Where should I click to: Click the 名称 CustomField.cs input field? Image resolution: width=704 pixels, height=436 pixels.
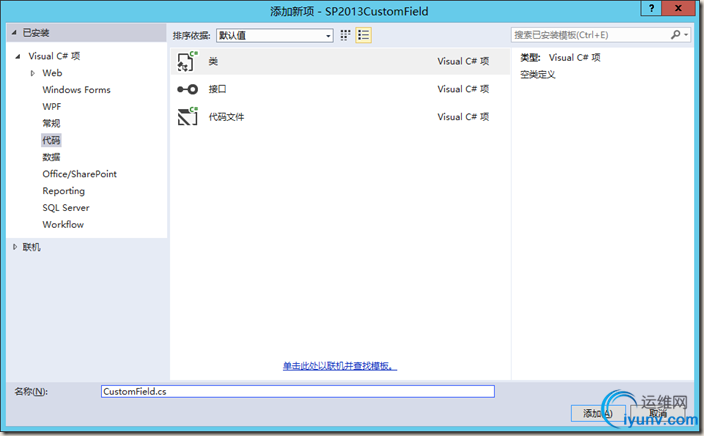coord(298,392)
